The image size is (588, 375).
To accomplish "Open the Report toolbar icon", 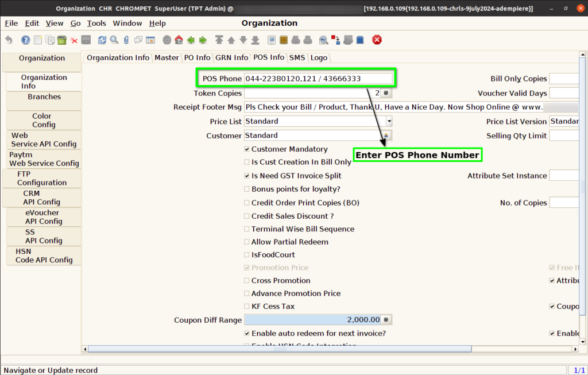I will click(x=272, y=40).
